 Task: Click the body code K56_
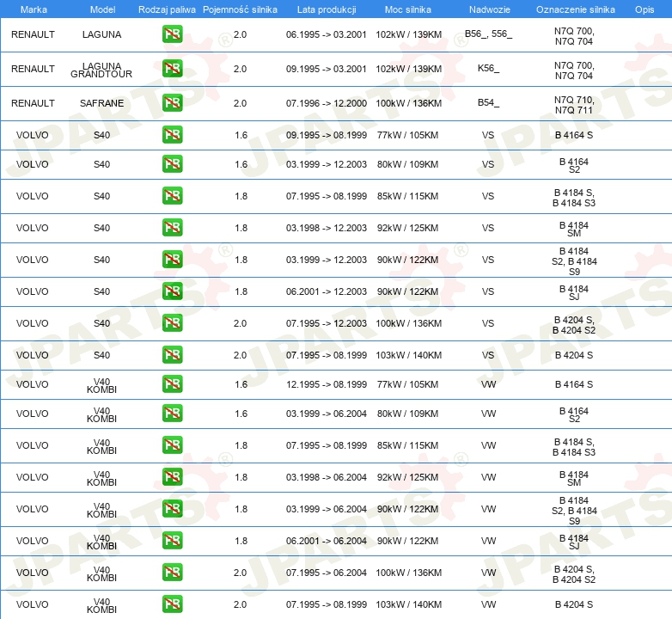pyautogui.click(x=489, y=68)
